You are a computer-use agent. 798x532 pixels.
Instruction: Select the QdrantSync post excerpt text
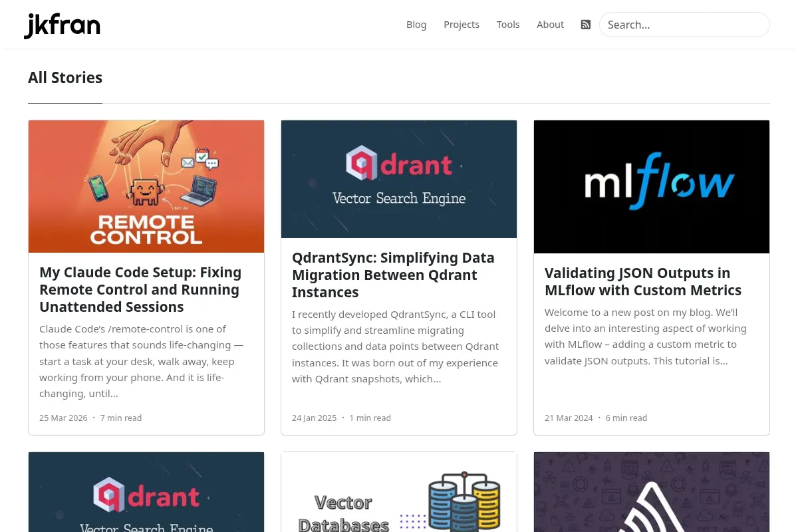pyautogui.click(x=396, y=346)
